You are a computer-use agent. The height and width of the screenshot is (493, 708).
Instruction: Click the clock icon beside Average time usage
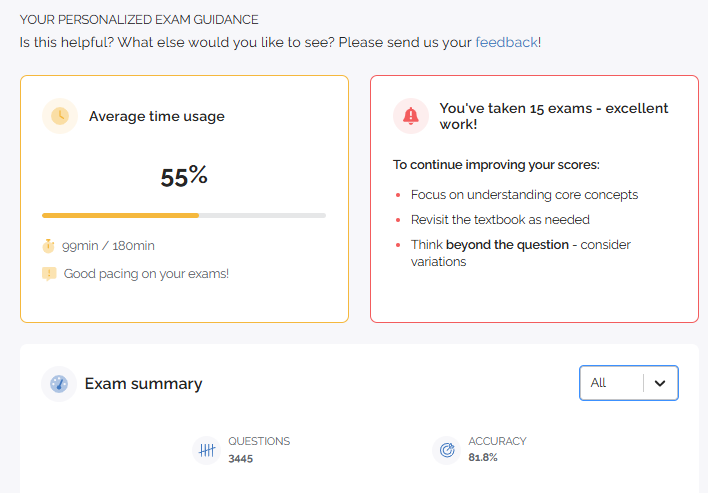pos(60,116)
